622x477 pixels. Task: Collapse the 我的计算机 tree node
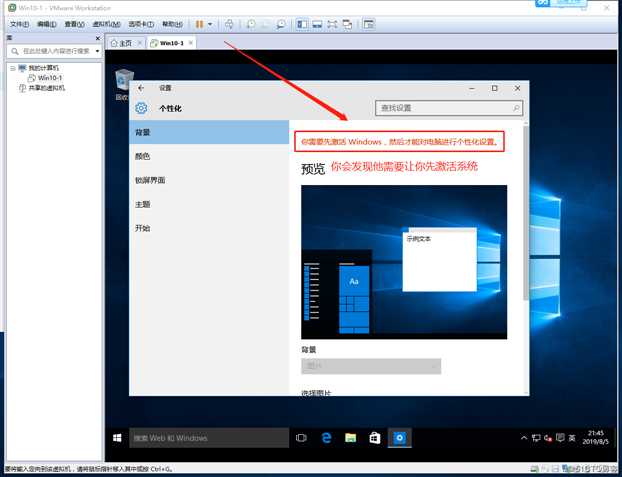(13, 68)
